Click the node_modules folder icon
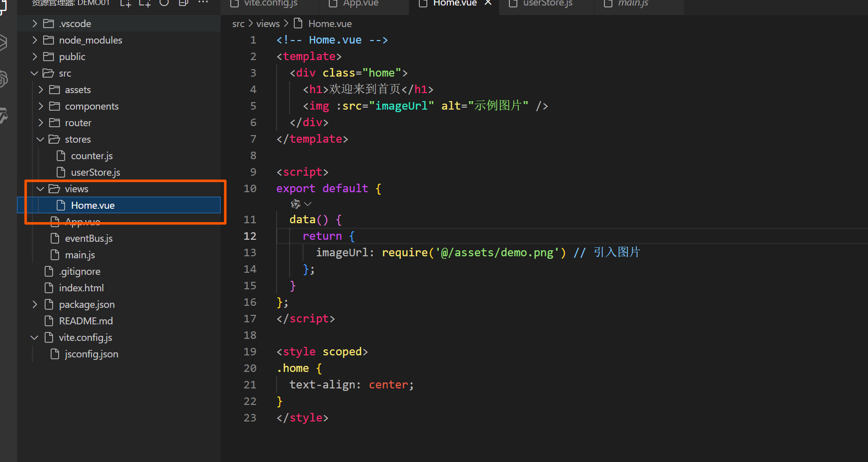This screenshot has width=868, height=462. [49, 40]
